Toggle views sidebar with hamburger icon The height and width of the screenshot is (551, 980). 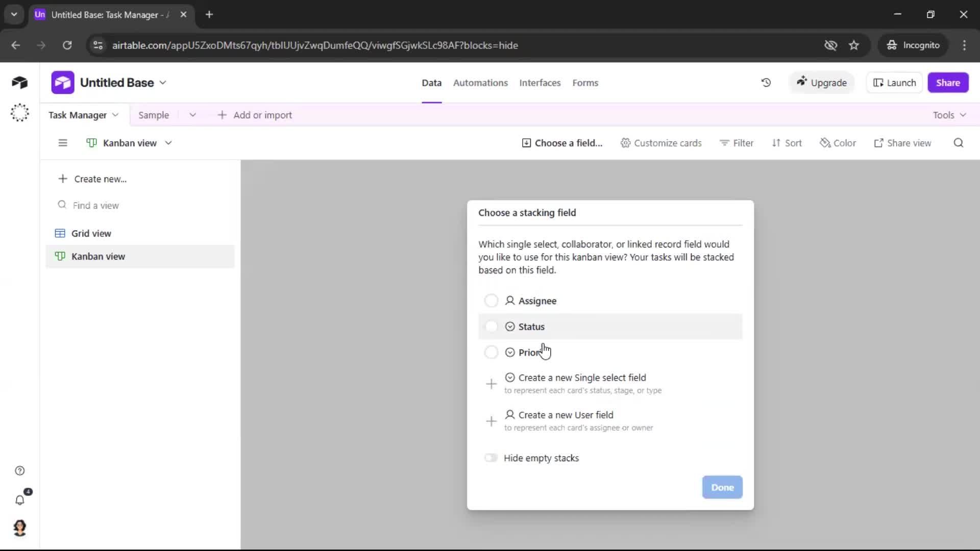(63, 143)
